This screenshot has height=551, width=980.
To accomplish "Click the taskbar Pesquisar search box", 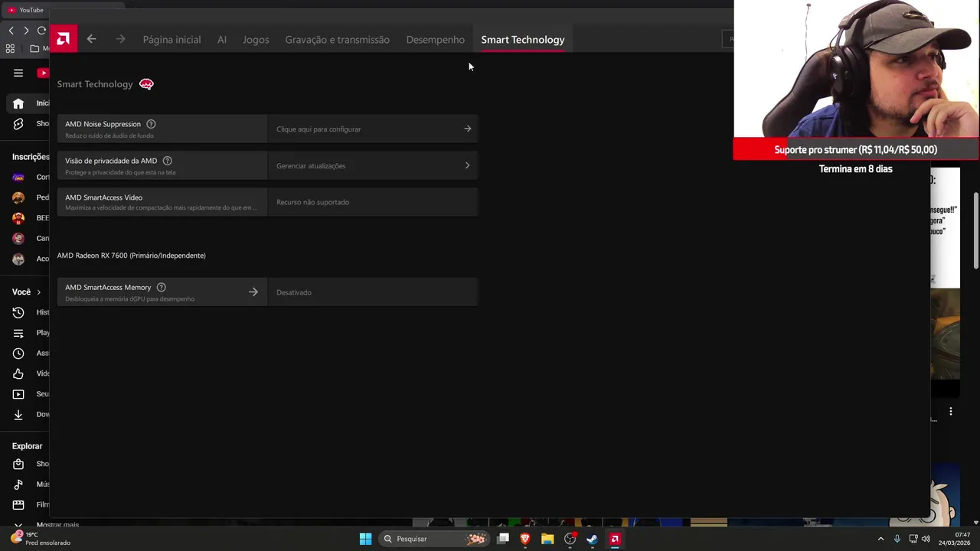I will [x=434, y=539].
